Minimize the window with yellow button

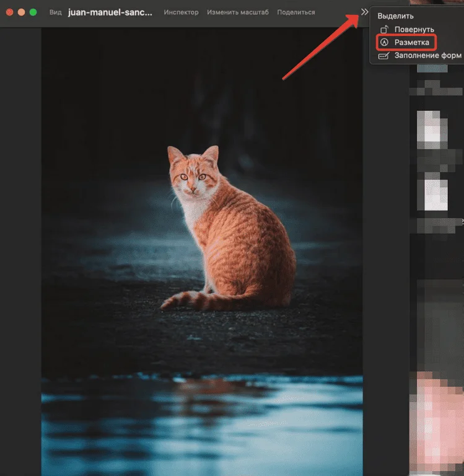coord(21,12)
